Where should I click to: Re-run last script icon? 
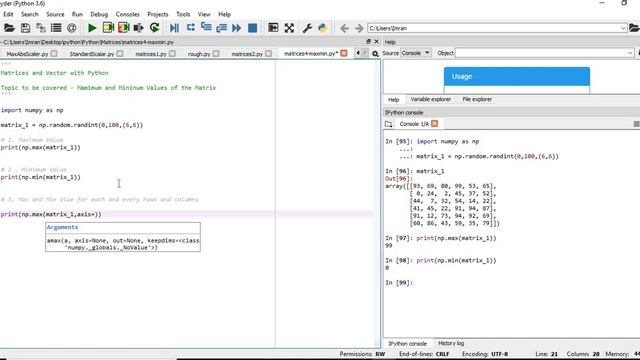pos(154,28)
